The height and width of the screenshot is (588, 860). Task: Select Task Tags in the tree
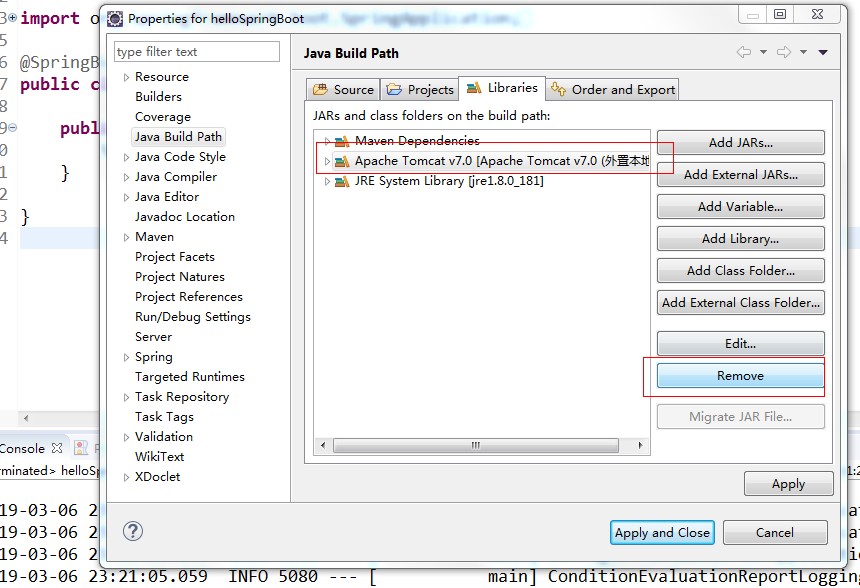pos(165,417)
